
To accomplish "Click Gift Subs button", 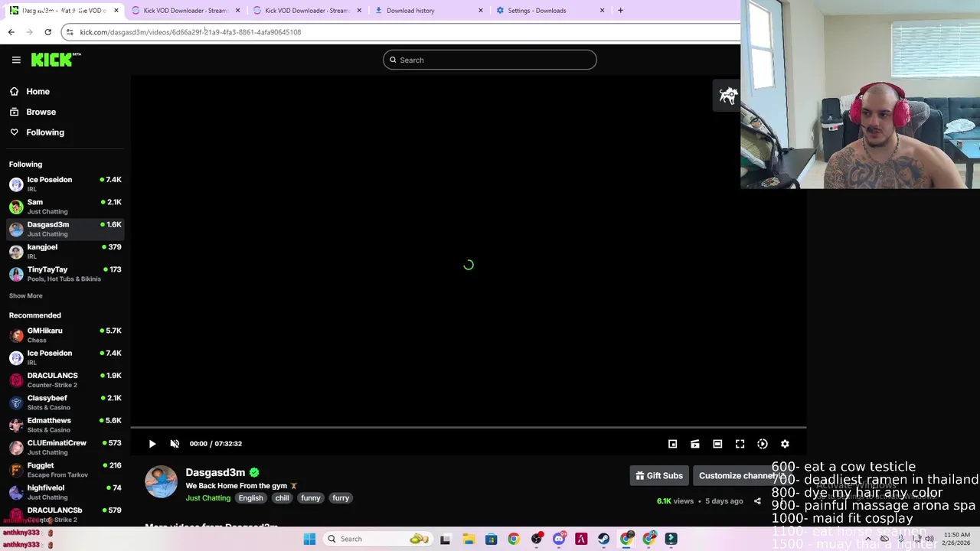I will (x=659, y=475).
